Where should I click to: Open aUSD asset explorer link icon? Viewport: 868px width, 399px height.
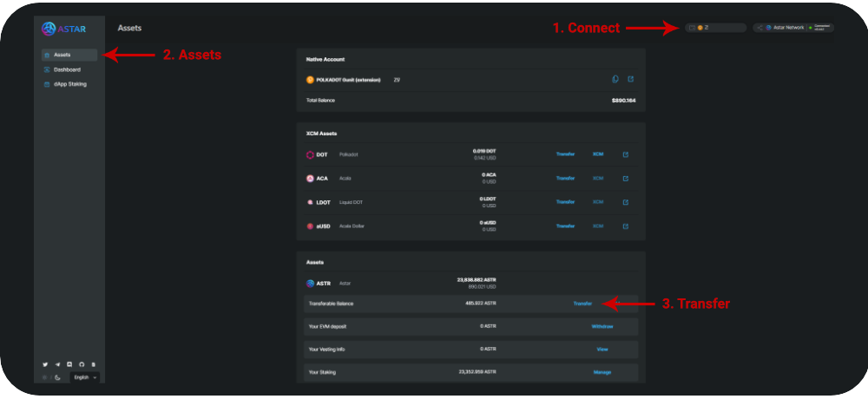625,226
